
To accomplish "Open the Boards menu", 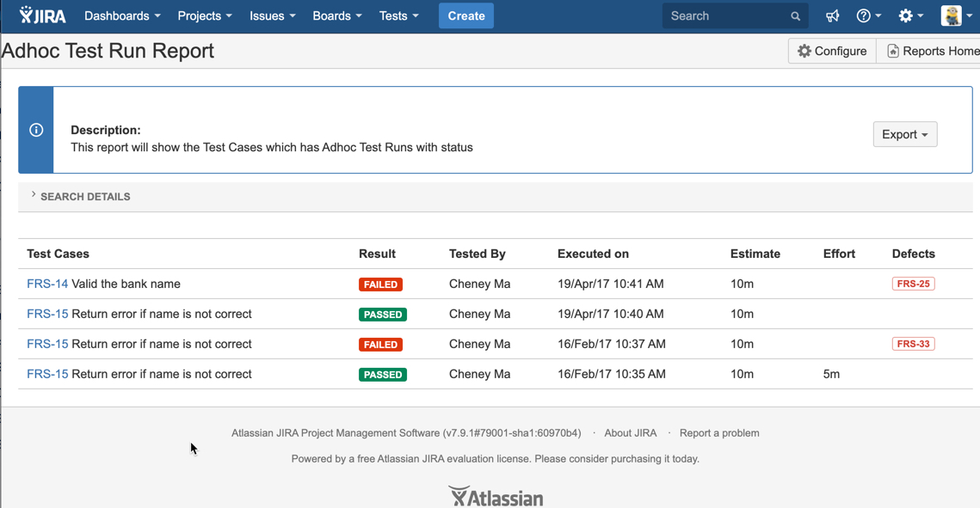I will coord(336,15).
